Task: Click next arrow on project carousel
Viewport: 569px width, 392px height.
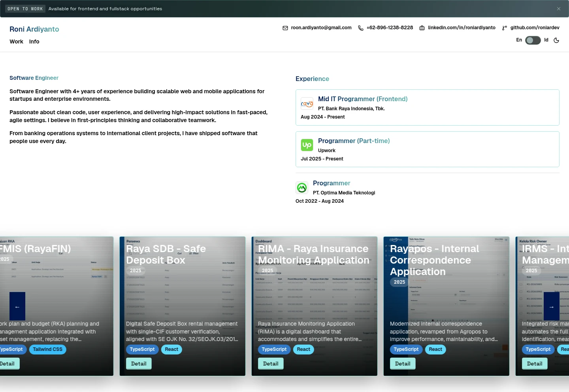Action: pyautogui.click(x=552, y=306)
